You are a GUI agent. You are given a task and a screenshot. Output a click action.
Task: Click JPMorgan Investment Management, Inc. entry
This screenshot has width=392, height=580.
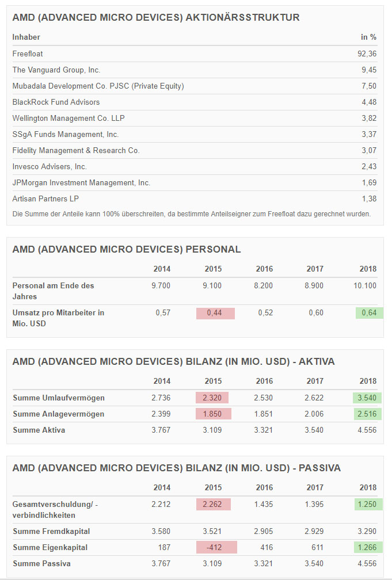pyautogui.click(x=81, y=182)
